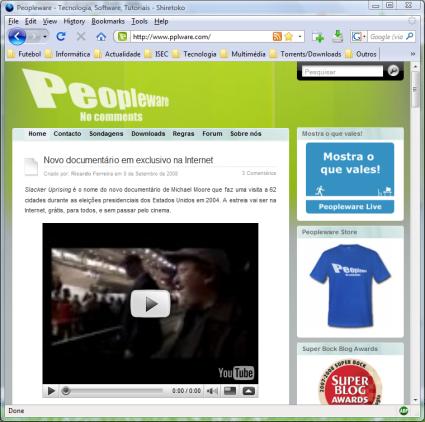The height and width of the screenshot is (422, 425).
Task: Show hidden bookmarks with the chevron expander
Action: pos(413,54)
